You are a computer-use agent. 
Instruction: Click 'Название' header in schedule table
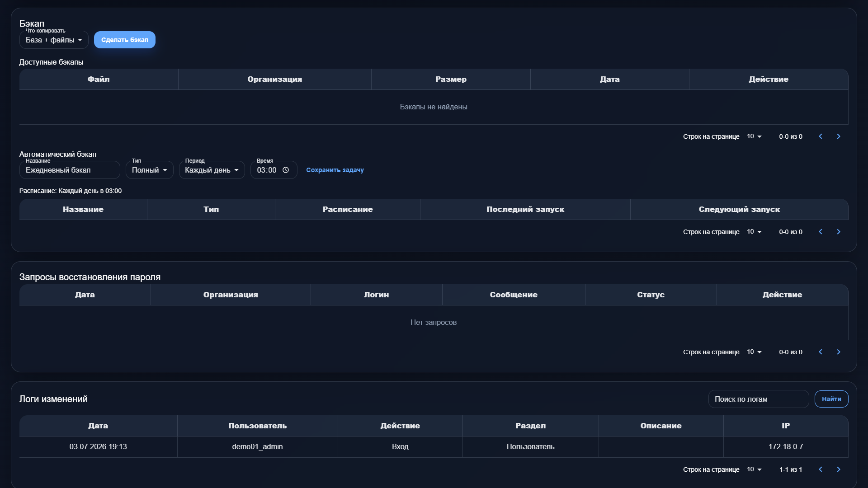tap(83, 209)
